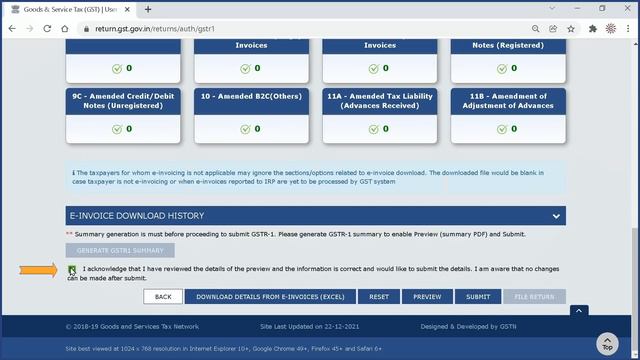Image resolution: width=640 pixels, height=360 pixels.
Task: Click the profile avatar icon in toolbar
Action: click(611, 29)
